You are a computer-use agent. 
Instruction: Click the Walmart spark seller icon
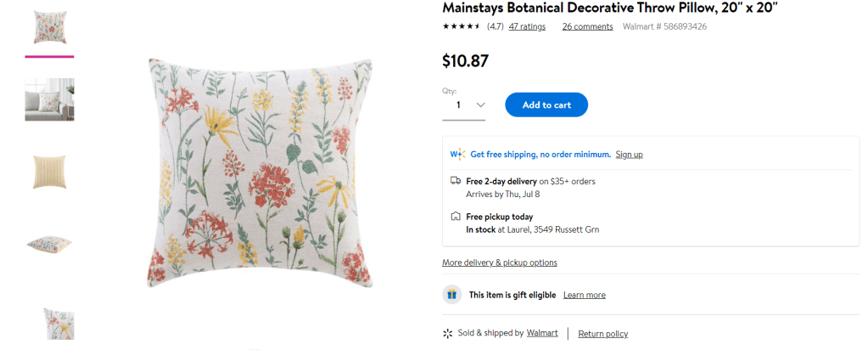(447, 333)
